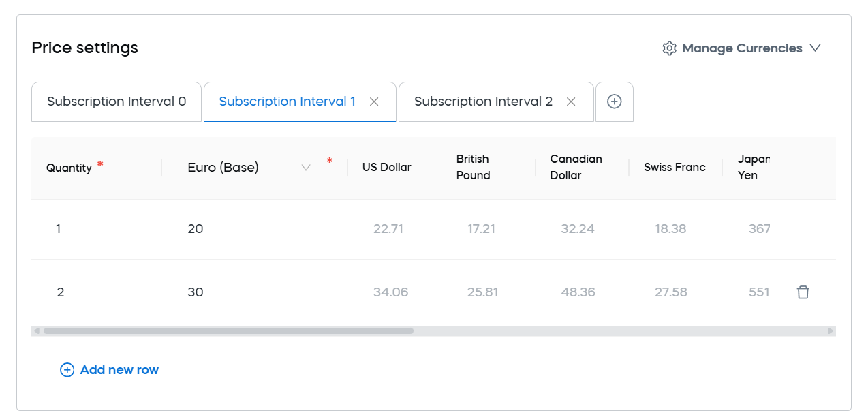Click the gear icon beside Manage Currencies
Image resolution: width=868 pixels, height=417 pixels.
pyautogui.click(x=669, y=48)
